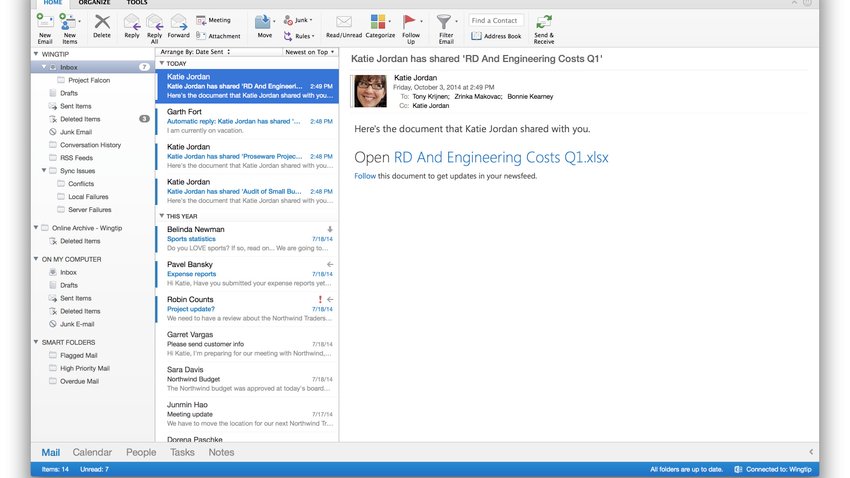Open the Move folder icon

263,22
